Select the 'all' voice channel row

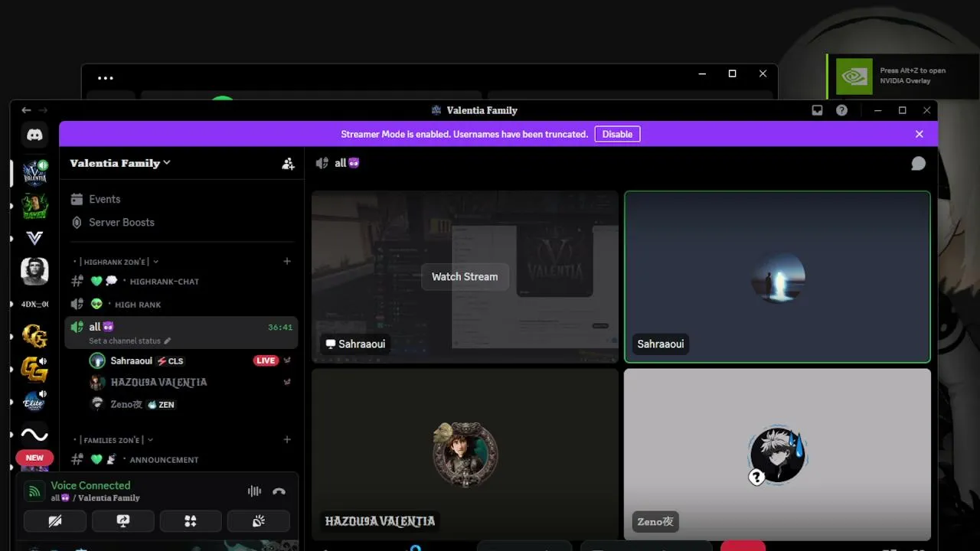click(x=181, y=331)
